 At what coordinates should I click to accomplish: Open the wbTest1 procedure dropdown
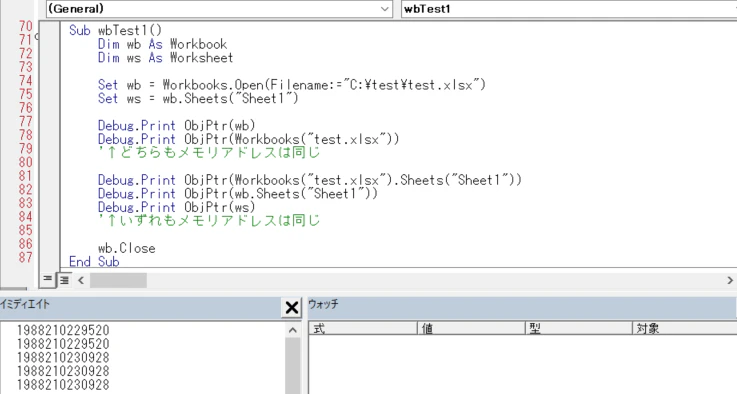(569, 9)
